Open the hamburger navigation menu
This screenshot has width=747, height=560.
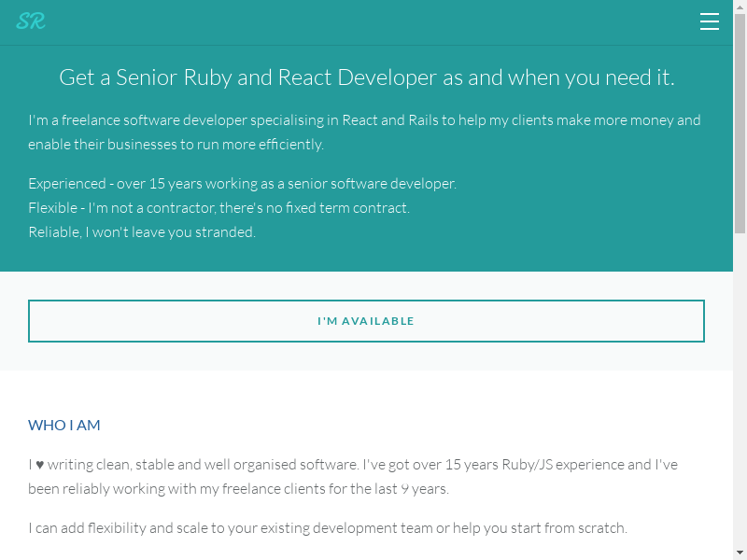[710, 22]
